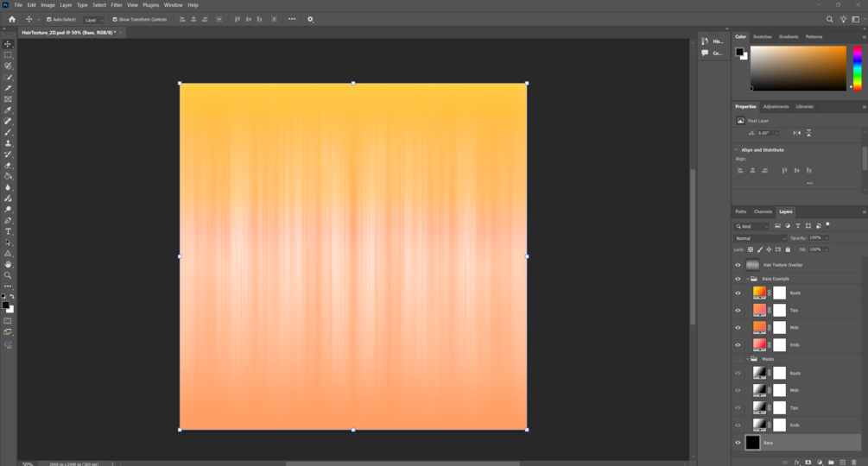
Task: Open the Image menu
Action: pyautogui.click(x=48, y=5)
